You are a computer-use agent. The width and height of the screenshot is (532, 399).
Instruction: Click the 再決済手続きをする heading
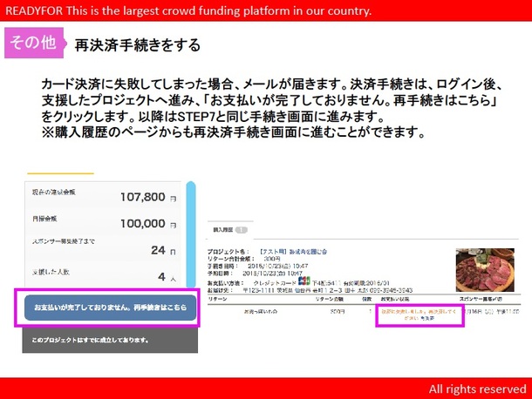coord(137,44)
